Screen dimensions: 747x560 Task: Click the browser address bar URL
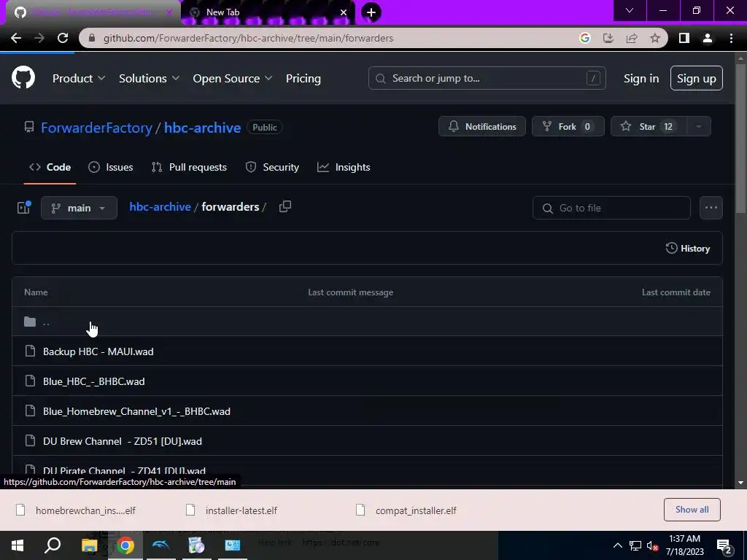(249, 38)
